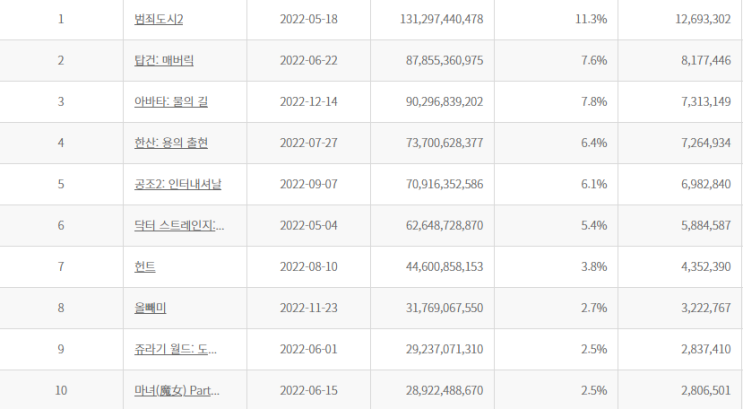Select the 2.7% share cell

556,308
